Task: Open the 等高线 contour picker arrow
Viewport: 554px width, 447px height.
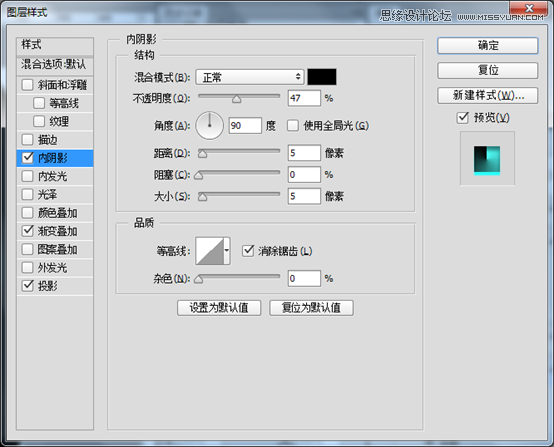Action: pos(227,251)
